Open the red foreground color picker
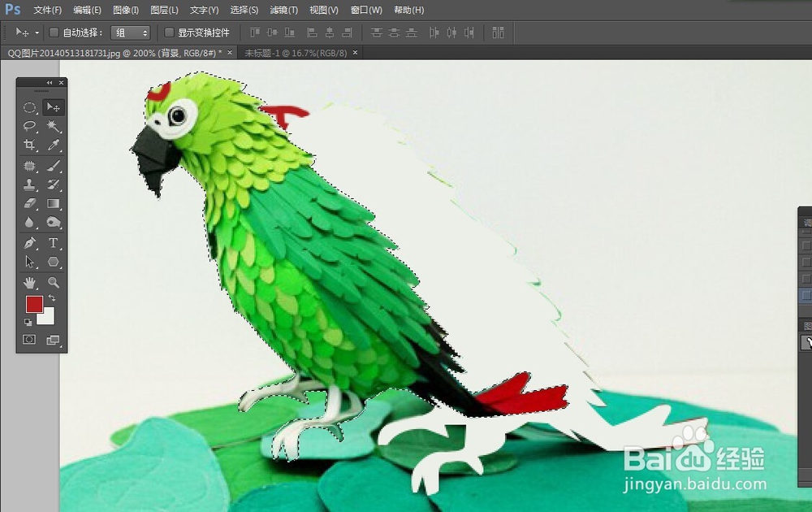The width and height of the screenshot is (812, 512). coord(34,304)
